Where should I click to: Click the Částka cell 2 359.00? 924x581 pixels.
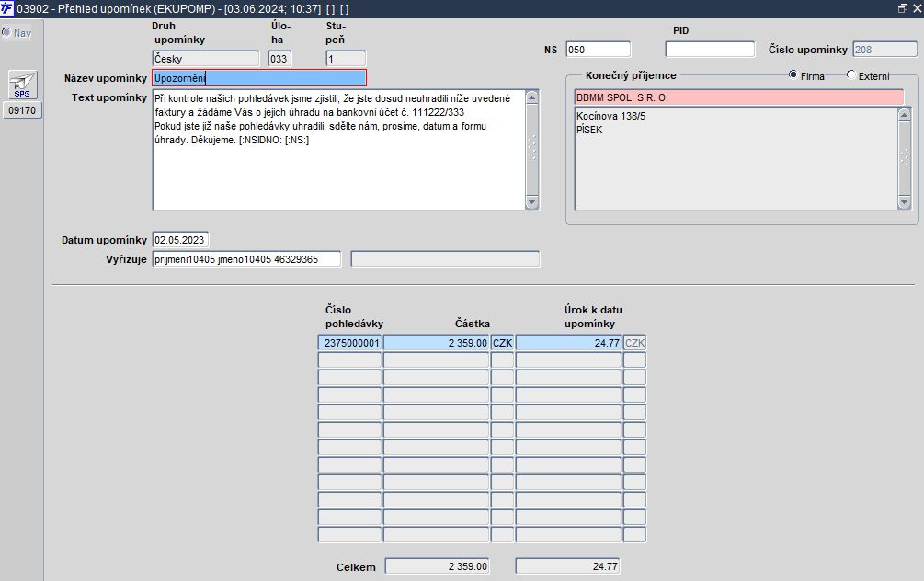436,342
